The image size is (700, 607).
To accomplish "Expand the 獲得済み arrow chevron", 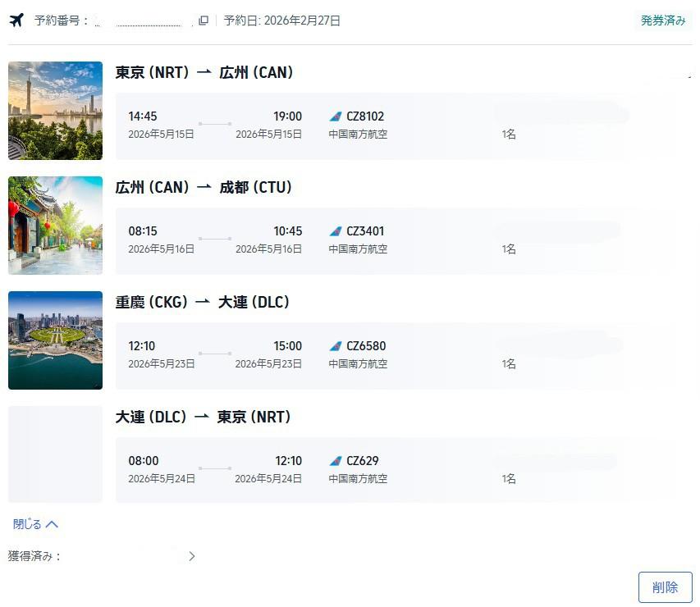I will coord(191,556).
